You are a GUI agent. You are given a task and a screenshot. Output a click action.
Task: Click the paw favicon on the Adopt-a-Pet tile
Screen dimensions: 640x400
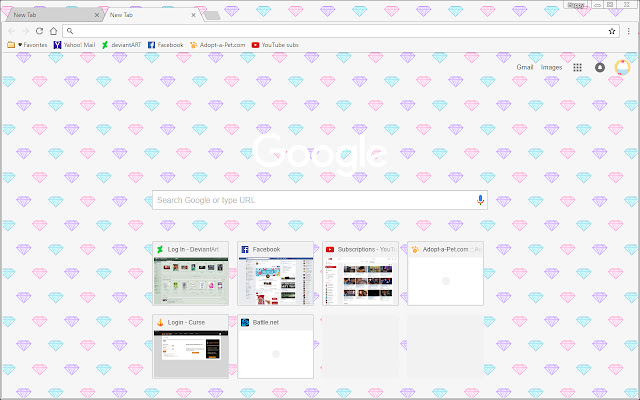(415, 249)
